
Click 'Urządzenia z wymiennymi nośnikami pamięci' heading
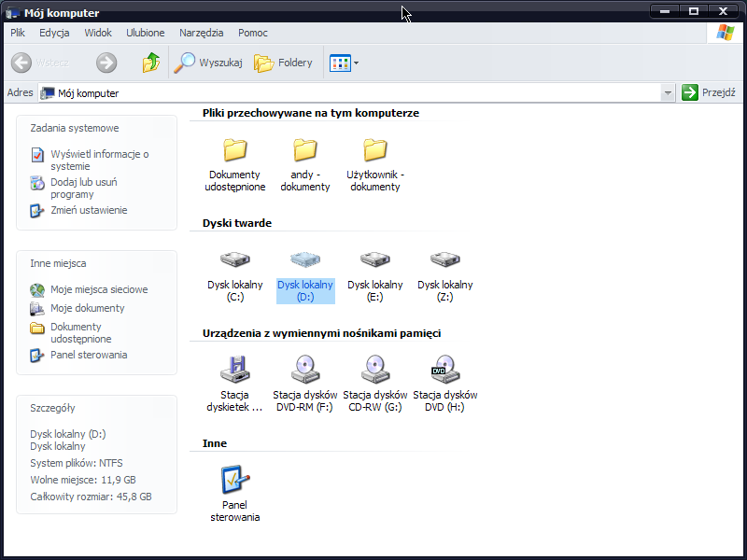pyautogui.click(x=321, y=333)
